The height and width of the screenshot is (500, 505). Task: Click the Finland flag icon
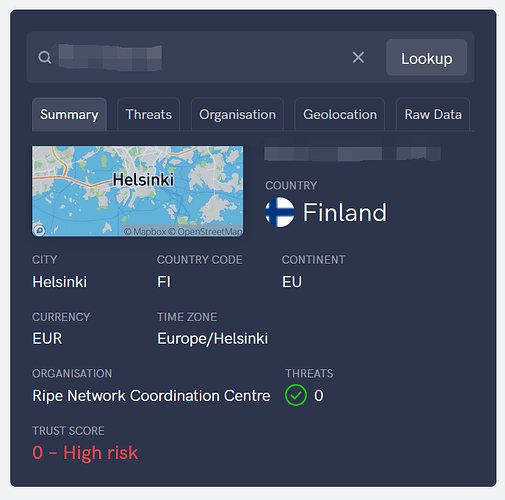[x=280, y=212]
